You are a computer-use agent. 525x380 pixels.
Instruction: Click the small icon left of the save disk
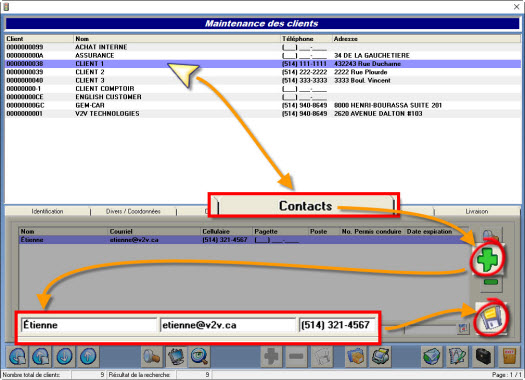pos(463,328)
